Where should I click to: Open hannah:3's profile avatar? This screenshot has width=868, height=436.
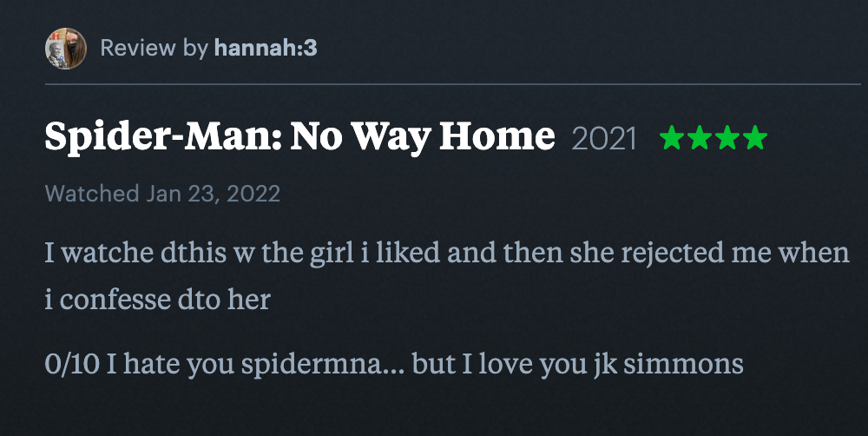[x=66, y=49]
